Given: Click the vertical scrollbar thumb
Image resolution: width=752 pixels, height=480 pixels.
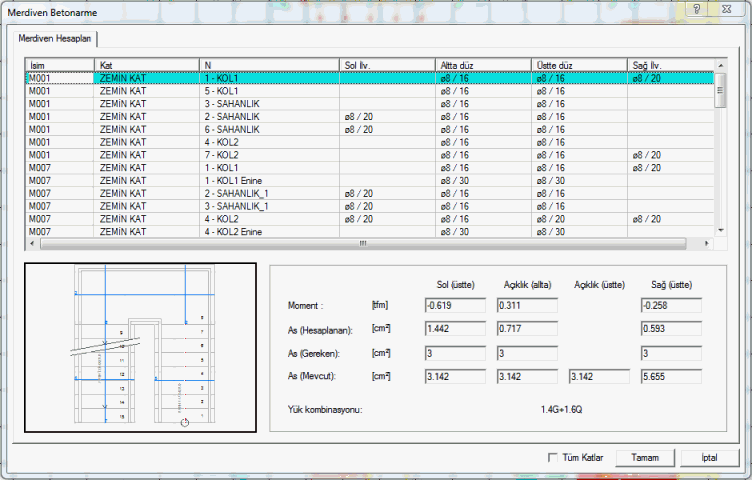Looking at the screenshot, I should pyautogui.click(x=720, y=91).
